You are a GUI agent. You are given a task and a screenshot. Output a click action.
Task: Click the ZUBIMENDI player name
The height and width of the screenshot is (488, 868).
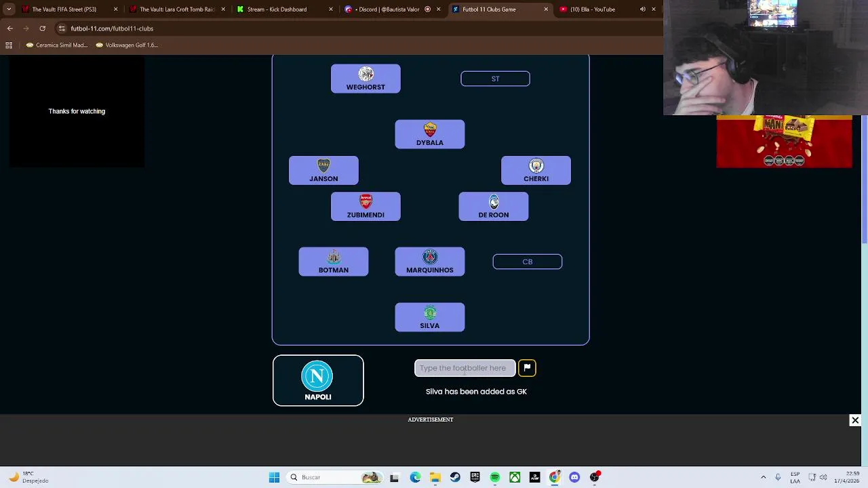366,215
